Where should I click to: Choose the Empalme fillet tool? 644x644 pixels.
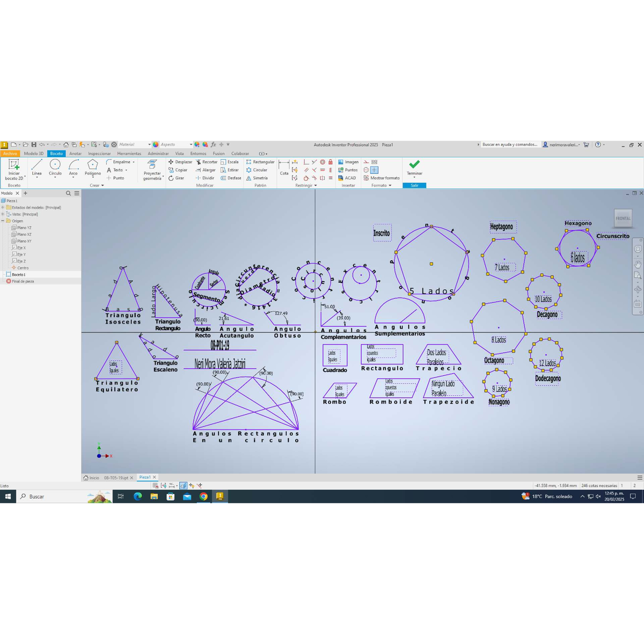(x=120, y=162)
